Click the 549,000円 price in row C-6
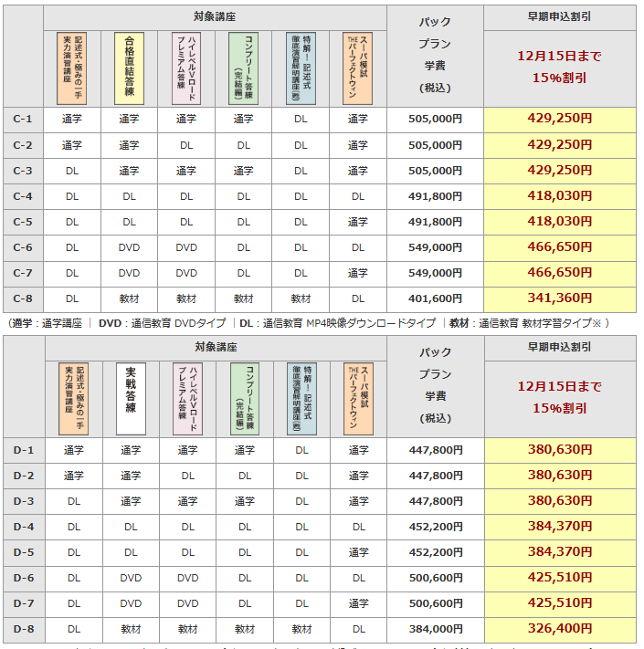The height and width of the screenshot is (649, 644). point(435,247)
